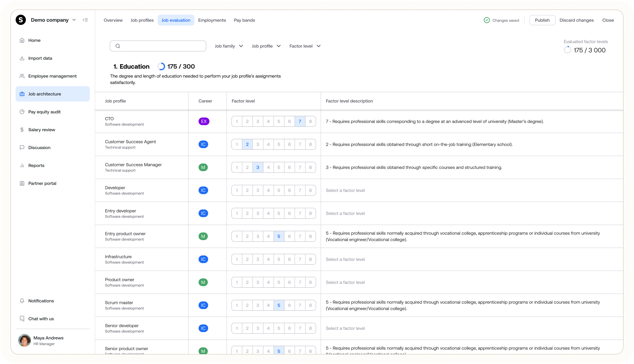Open the Partner portal icon
The image size is (634, 364).
(x=22, y=183)
